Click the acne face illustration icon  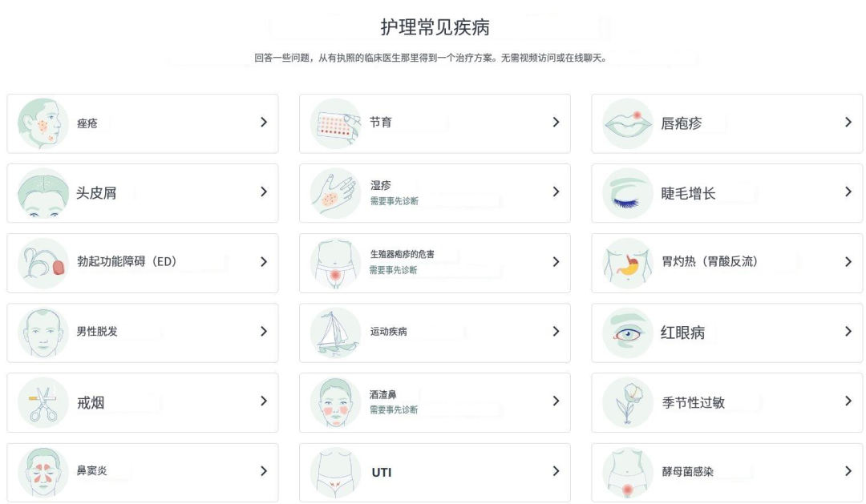[42, 123]
